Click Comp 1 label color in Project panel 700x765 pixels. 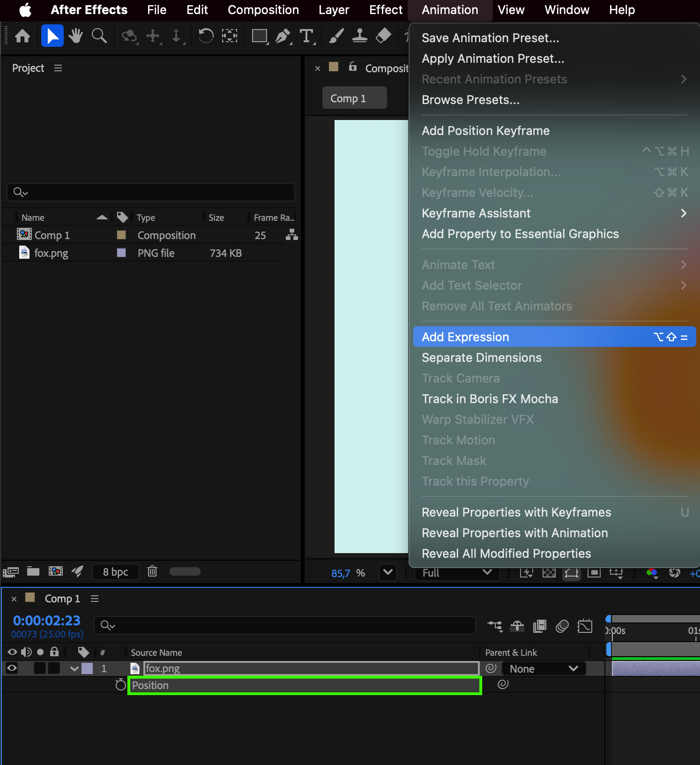pos(121,235)
